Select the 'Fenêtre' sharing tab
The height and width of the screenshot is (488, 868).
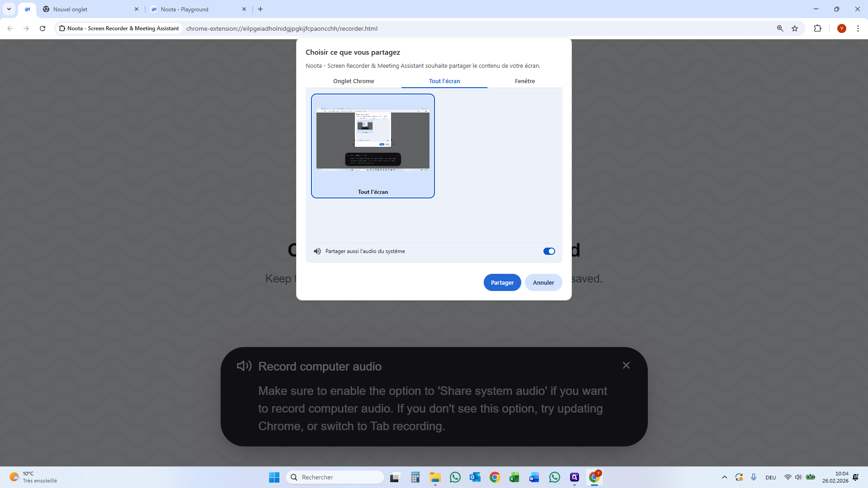pyautogui.click(x=524, y=81)
